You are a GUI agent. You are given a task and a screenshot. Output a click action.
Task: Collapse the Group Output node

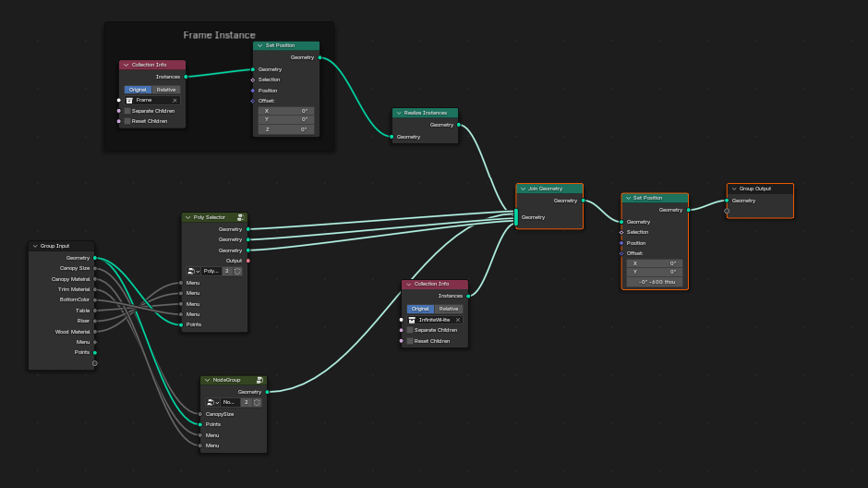coord(734,189)
